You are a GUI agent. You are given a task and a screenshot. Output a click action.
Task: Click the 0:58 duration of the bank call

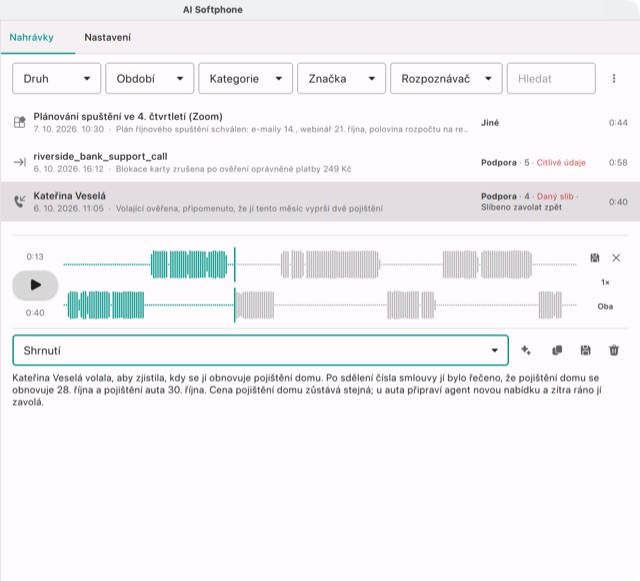point(618,163)
